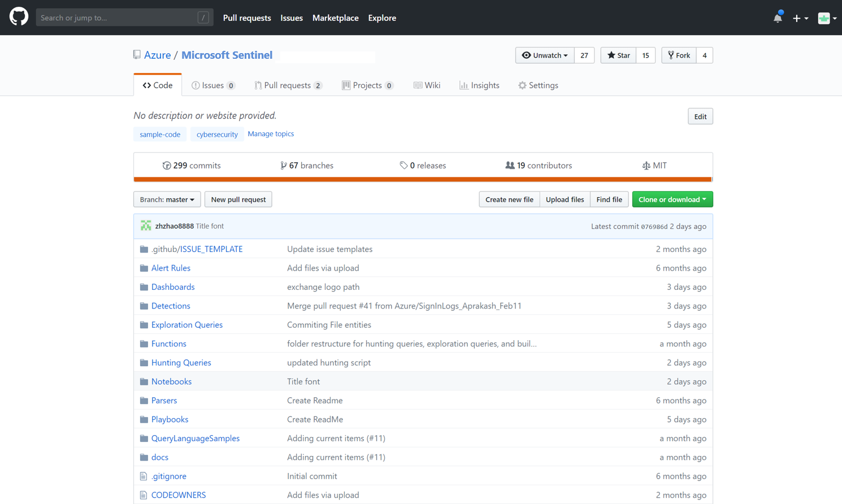This screenshot has width=842, height=504.
Task: View the 67 branches list
Action: tap(307, 166)
